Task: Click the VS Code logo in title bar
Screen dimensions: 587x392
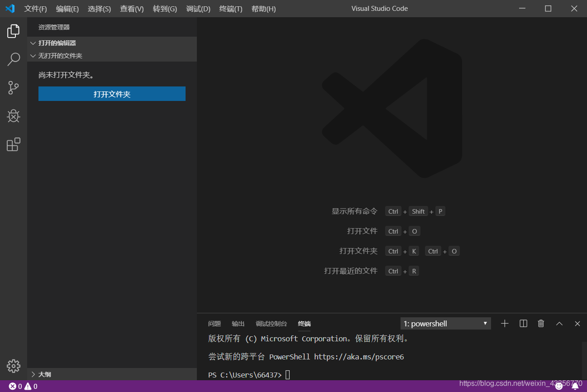Action: tap(10, 9)
